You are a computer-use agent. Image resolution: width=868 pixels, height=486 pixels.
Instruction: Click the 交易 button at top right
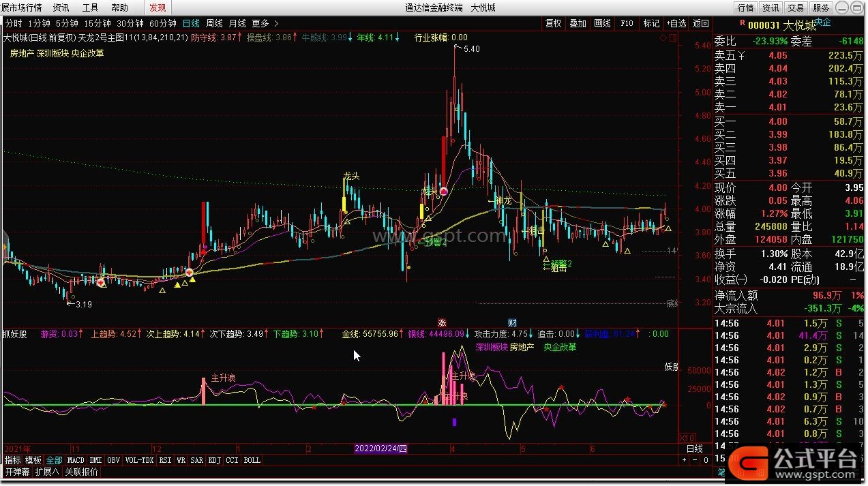click(796, 8)
